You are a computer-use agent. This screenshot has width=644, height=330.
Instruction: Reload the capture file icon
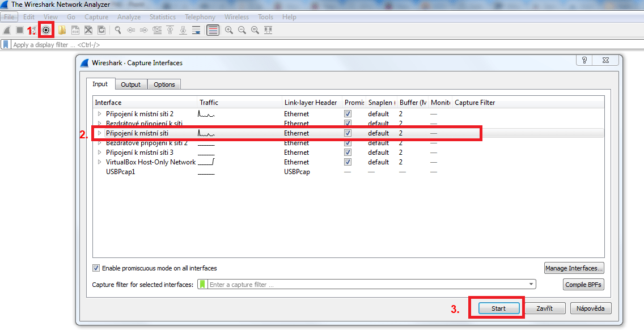point(101,30)
